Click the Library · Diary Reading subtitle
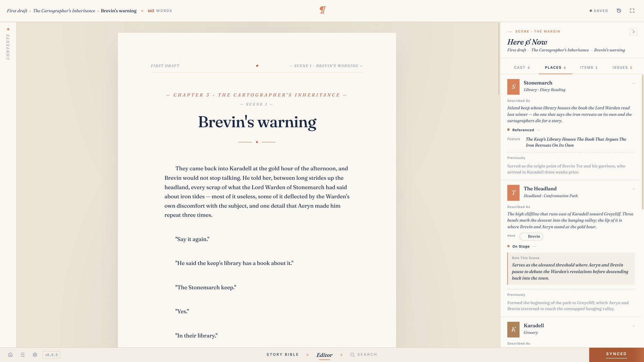This screenshot has width=644, height=362. [x=544, y=90]
